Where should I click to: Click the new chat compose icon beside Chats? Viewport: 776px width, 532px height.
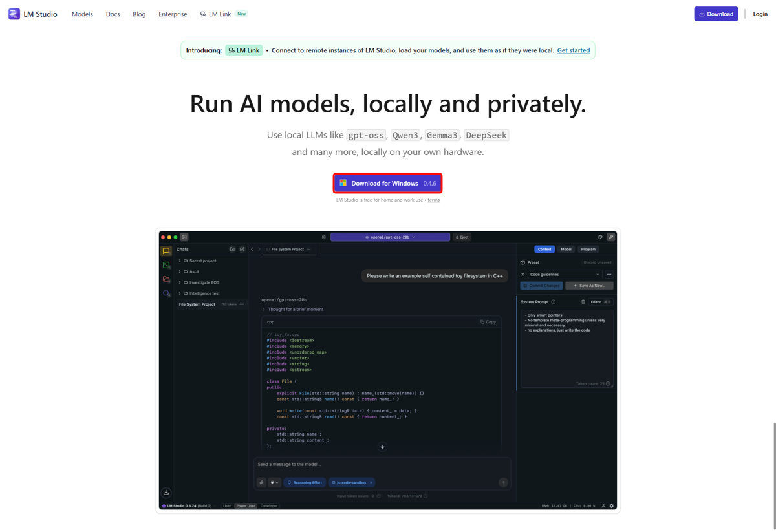pos(242,249)
